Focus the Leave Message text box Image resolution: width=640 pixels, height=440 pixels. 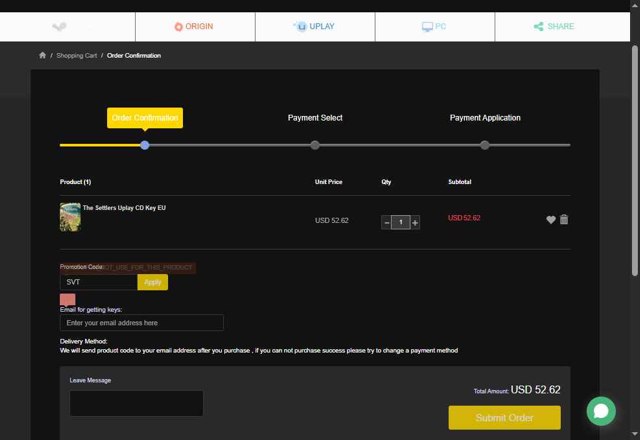click(x=136, y=403)
